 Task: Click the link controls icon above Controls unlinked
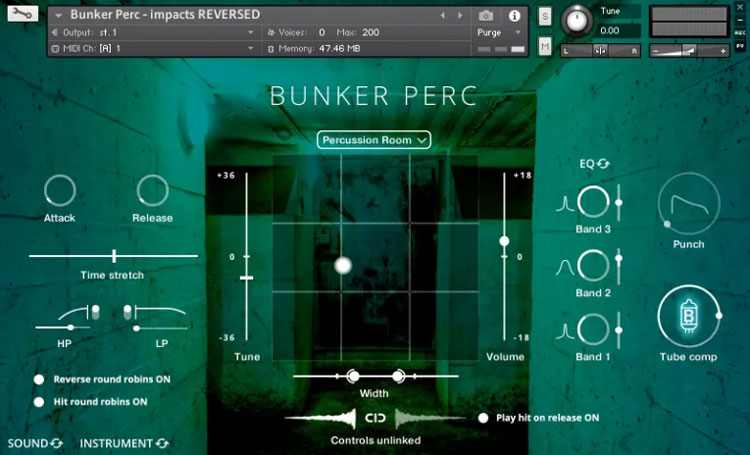click(375, 418)
